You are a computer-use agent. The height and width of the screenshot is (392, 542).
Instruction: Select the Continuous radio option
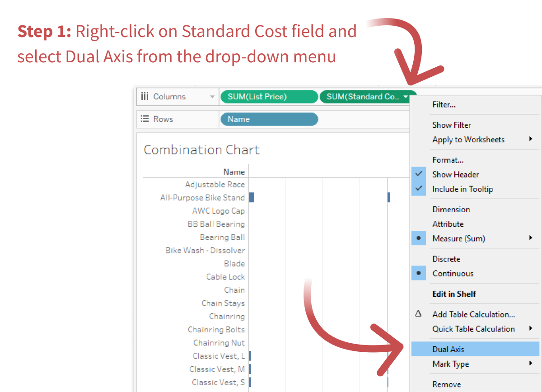[x=418, y=273]
